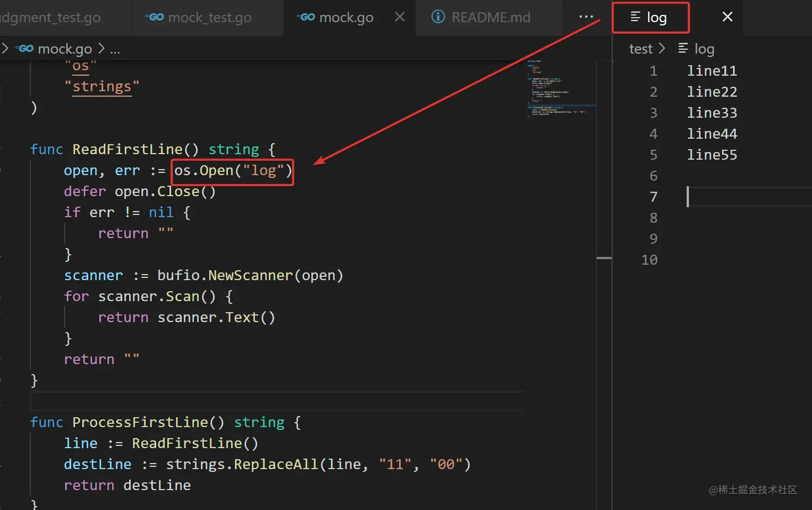812x510 pixels.
Task: Open the test folder breadcrumb
Action: pyautogui.click(x=641, y=49)
